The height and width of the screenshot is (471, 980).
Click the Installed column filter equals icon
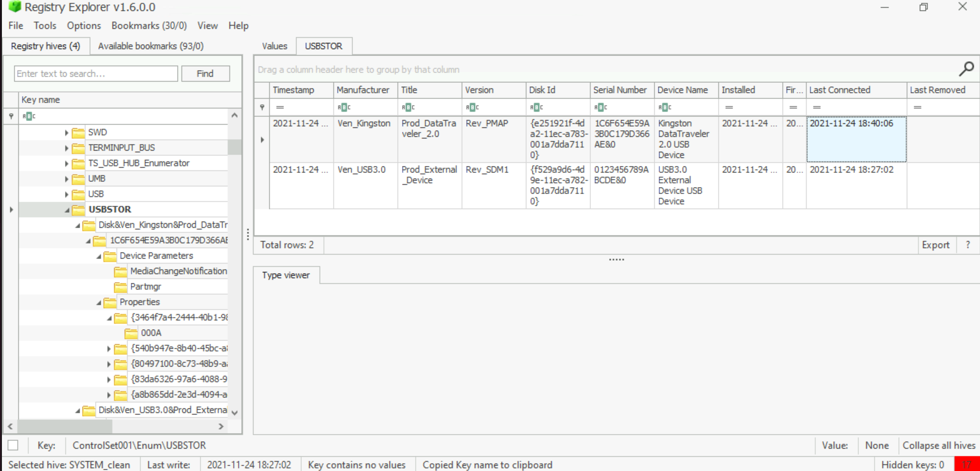coord(729,107)
